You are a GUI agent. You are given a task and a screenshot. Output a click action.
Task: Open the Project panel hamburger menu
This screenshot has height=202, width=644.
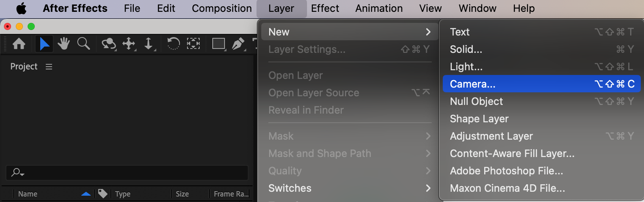click(49, 67)
